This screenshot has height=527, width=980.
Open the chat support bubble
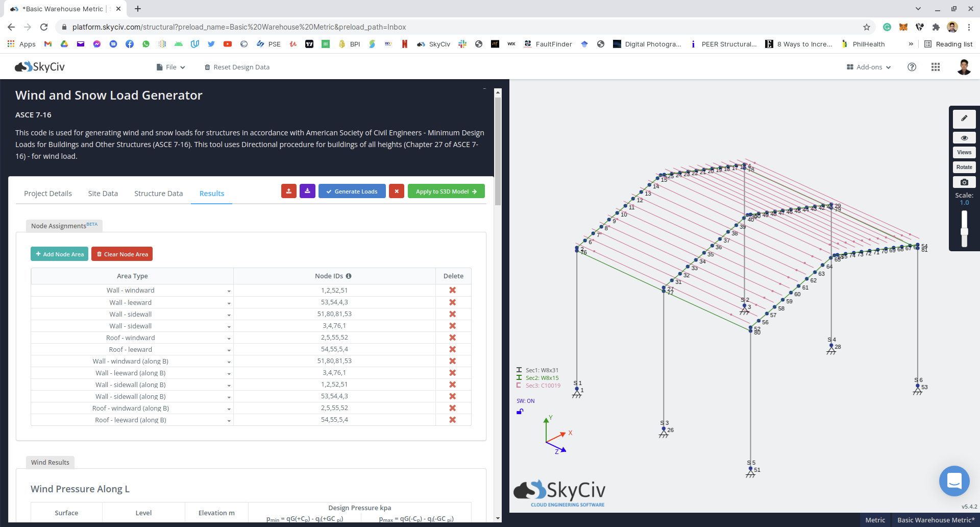point(954,481)
